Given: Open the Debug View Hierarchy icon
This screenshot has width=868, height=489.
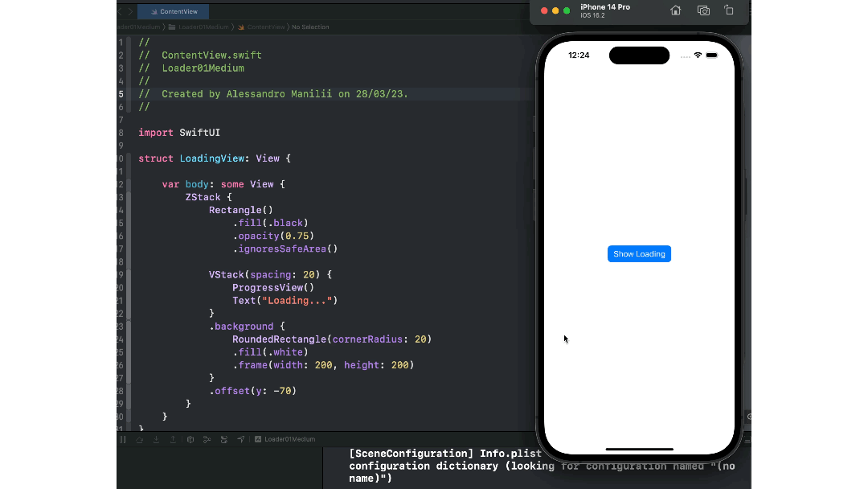Looking at the screenshot, I should click(x=190, y=439).
